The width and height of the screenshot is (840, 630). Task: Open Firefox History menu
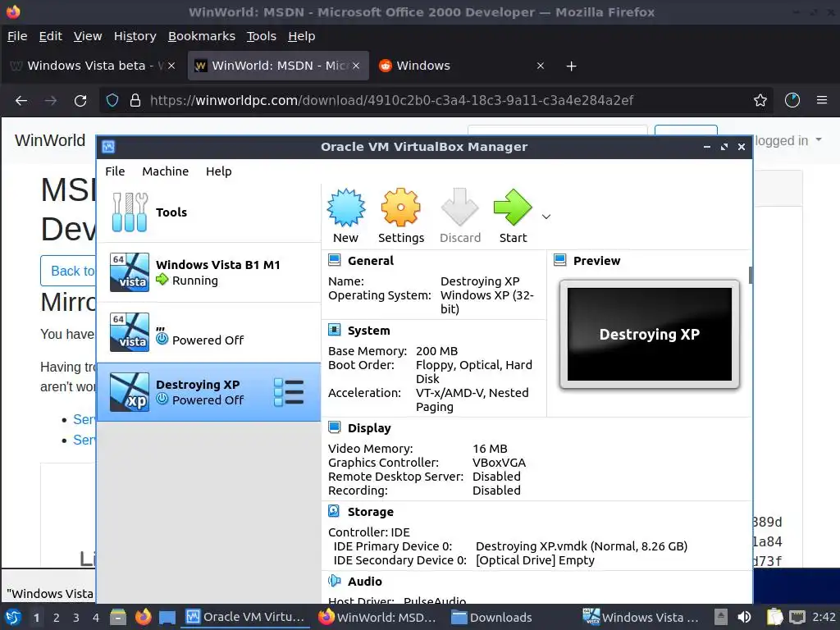[135, 36]
